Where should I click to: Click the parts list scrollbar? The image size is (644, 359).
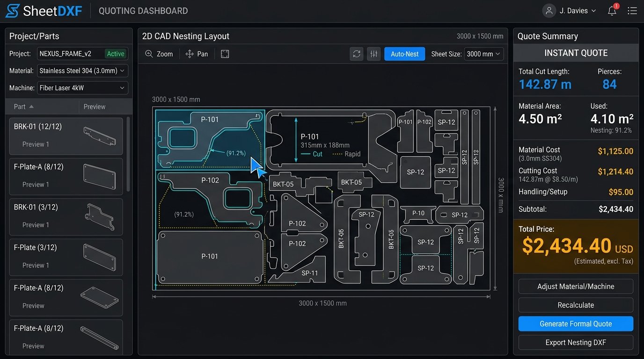click(x=129, y=154)
